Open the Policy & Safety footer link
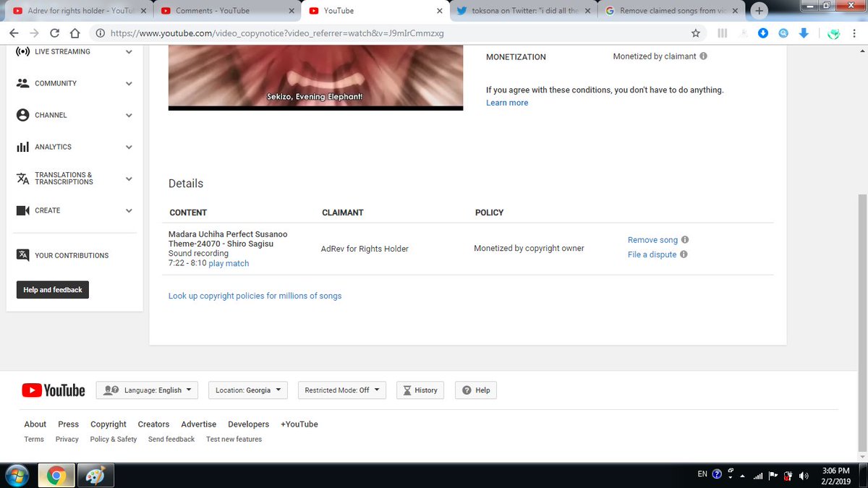868x488 pixels. pyautogui.click(x=114, y=440)
